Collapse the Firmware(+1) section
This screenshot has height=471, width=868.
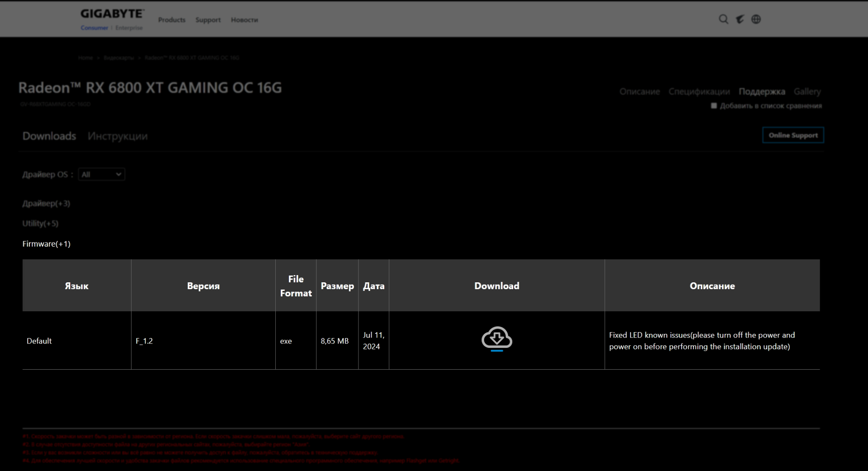(x=46, y=244)
